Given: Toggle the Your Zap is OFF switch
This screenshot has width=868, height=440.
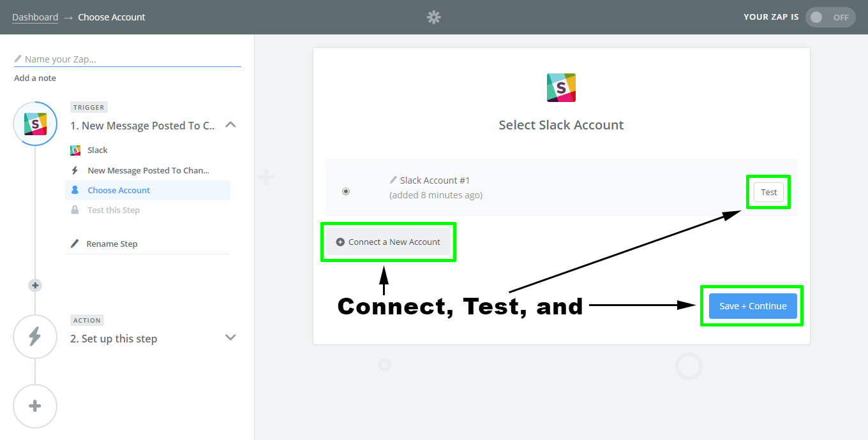Looking at the screenshot, I should tap(830, 17).
